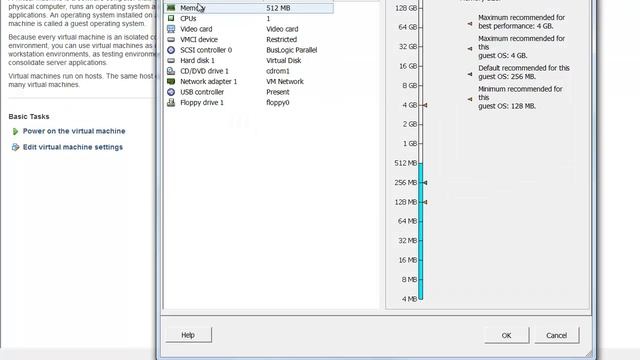Click the VM Network summary value
The image size is (640, 360).
[x=285, y=82]
